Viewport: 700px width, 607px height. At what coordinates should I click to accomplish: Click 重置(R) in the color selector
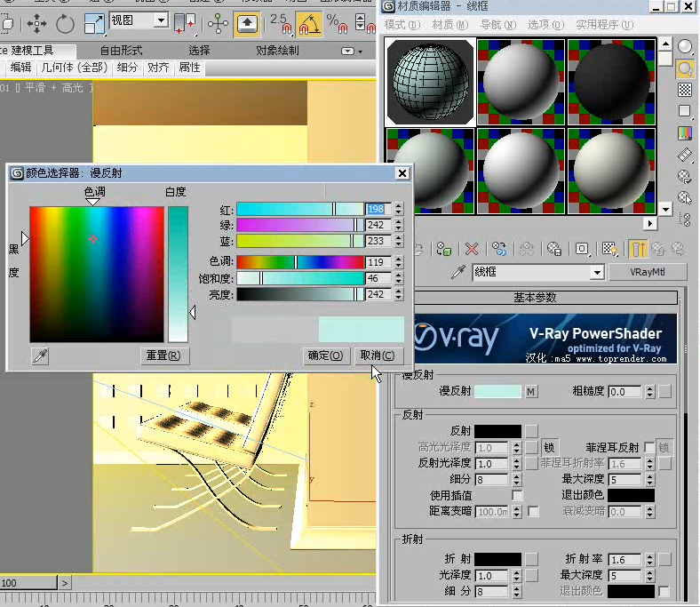[163, 356]
